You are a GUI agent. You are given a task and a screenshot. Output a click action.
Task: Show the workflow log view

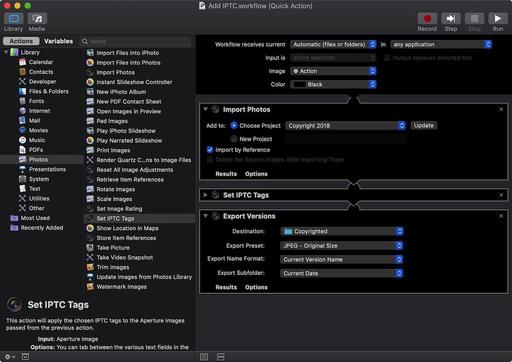tap(204, 357)
